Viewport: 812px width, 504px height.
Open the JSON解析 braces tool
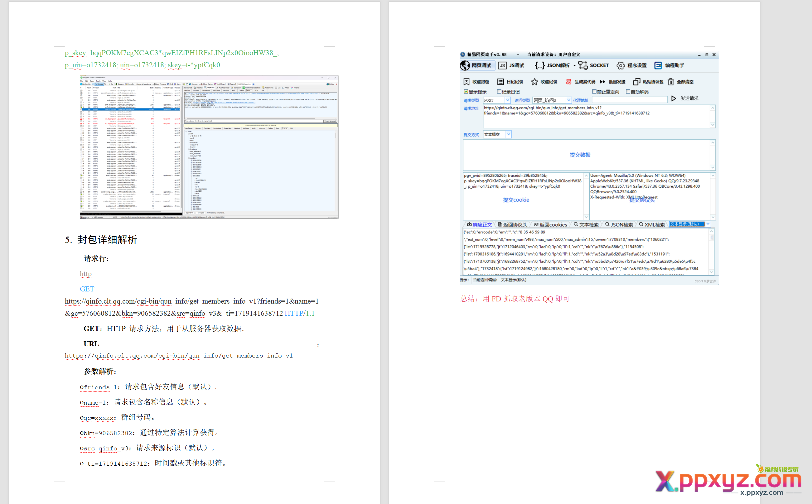(552, 65)
